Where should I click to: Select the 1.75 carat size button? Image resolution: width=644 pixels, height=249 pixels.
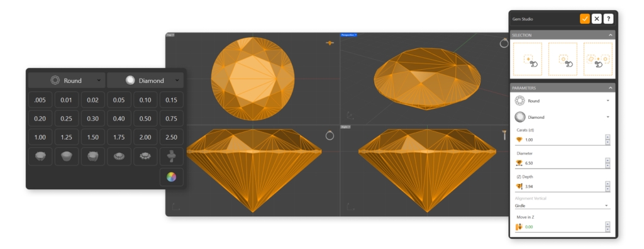pyautogui.click(x=119, y=137)
